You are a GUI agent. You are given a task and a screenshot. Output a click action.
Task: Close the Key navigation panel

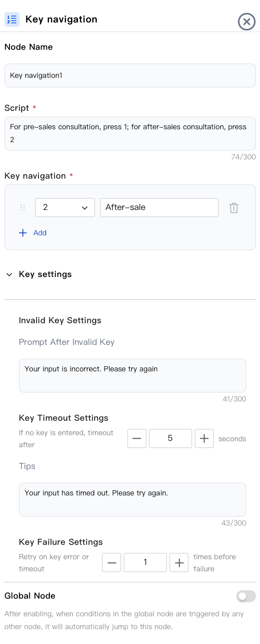(x=246, y=22)
